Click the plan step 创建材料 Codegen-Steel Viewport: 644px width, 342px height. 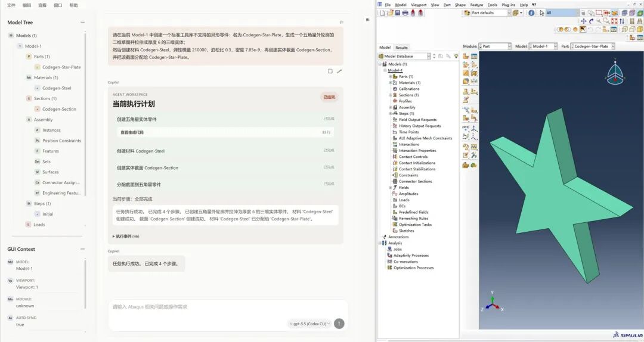click(225, 151)
